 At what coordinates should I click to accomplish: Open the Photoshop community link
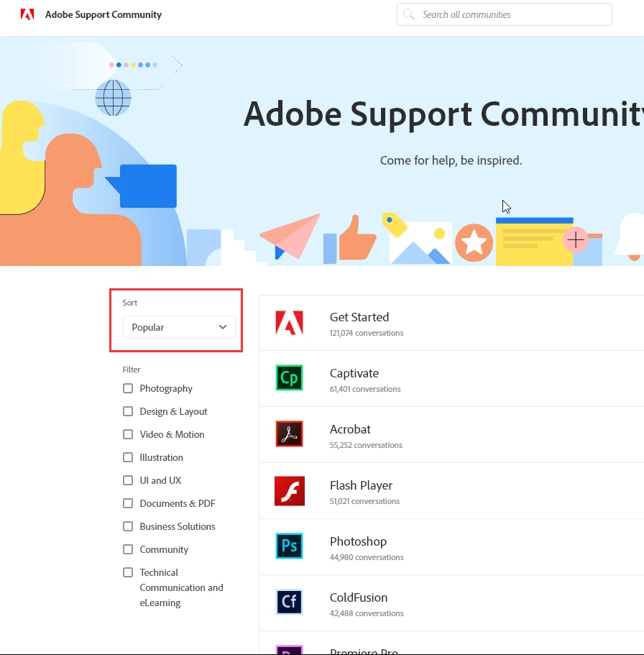click(358, 541)
